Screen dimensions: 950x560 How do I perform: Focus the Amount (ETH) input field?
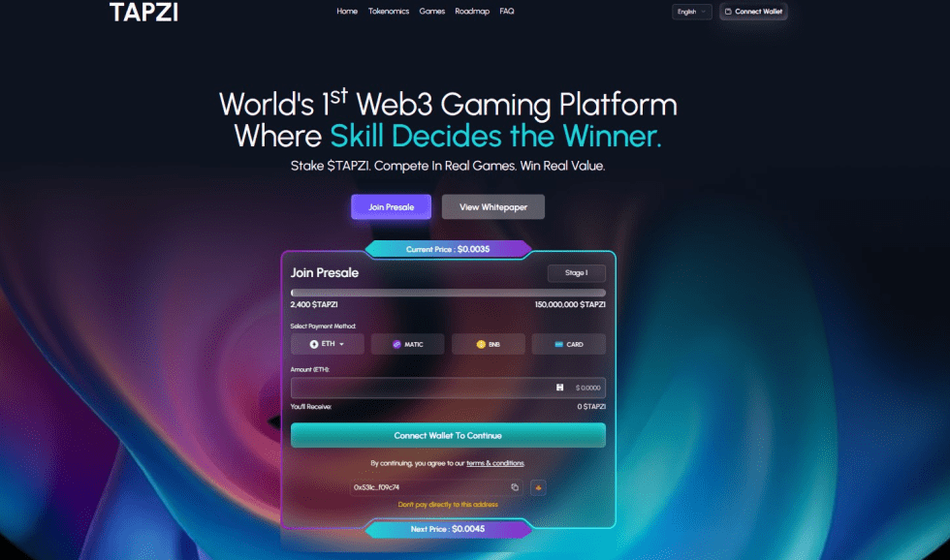pos(448,388)
